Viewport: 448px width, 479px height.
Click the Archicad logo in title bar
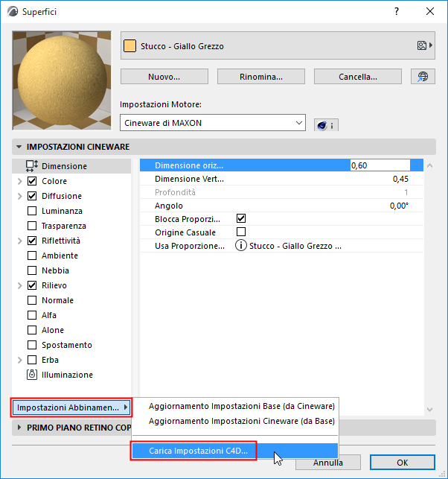[x=13, y=12]
